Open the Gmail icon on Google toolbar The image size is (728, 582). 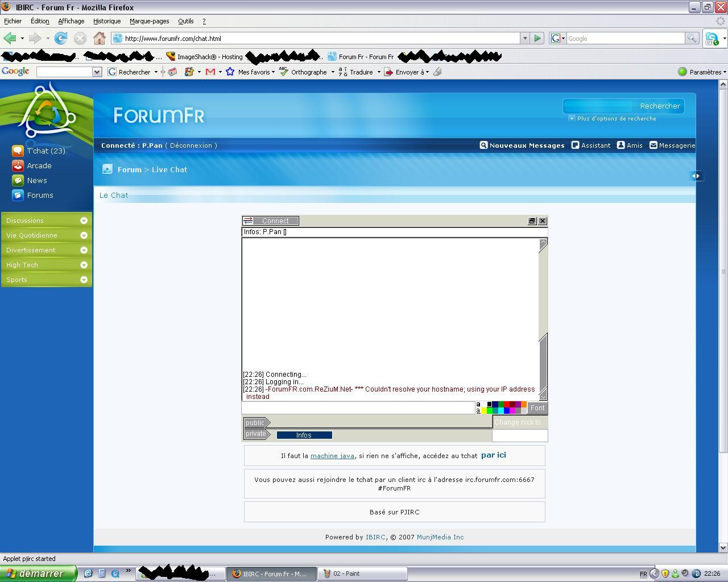point(210,72)
